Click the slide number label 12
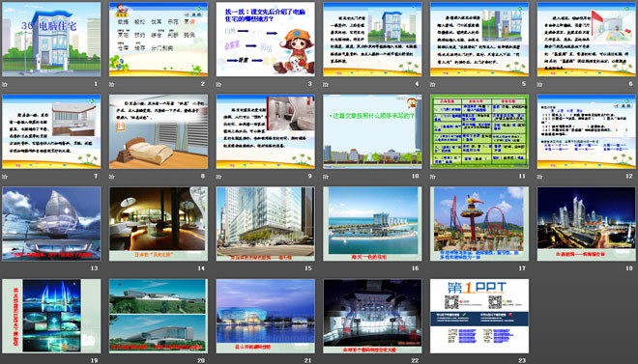 pyautogui.click(x=629, y=176)
